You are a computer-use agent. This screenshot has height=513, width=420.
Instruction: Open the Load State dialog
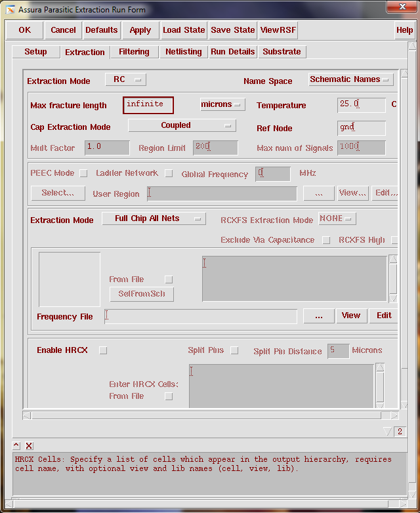184,30
